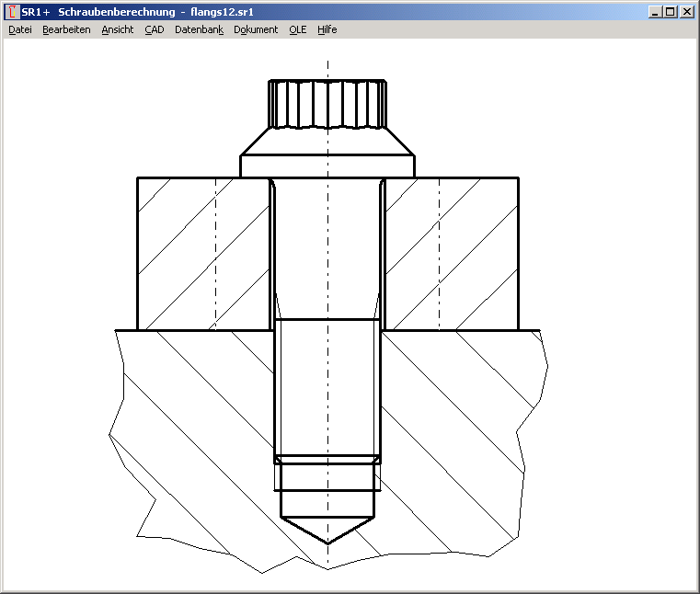This screenshot has width=700, height=594.
Task: Click the knurled bolt head in drawing
Action: (327, 104)
